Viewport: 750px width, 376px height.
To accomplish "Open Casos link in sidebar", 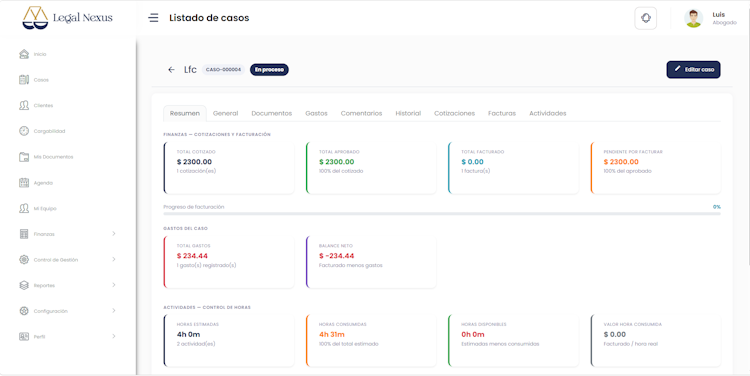I will (41, 80).
